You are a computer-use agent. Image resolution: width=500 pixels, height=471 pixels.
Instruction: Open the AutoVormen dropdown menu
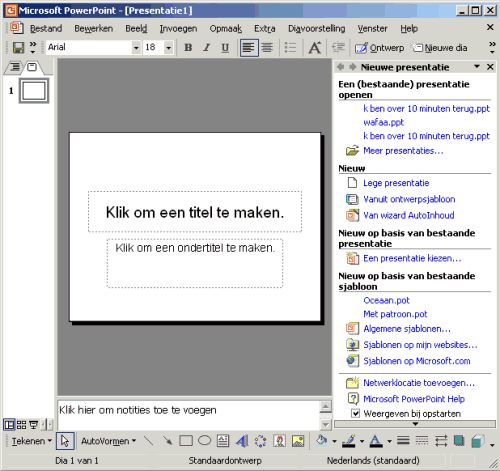point(109,441)
